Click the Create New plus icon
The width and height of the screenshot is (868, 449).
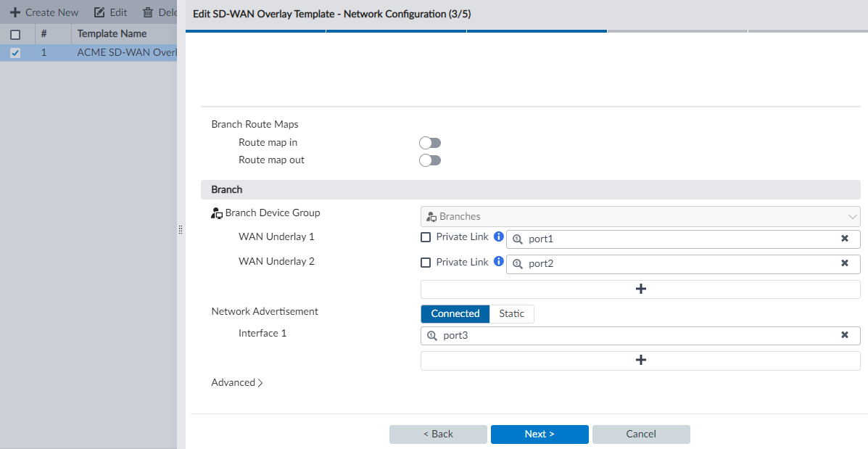[x=15, y=12]
